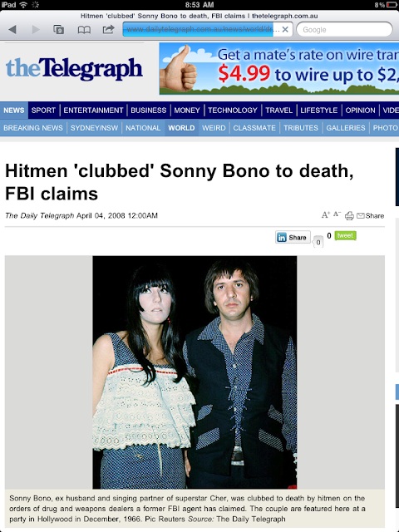Tap the Safari forward arrow

tap(35, 30)
